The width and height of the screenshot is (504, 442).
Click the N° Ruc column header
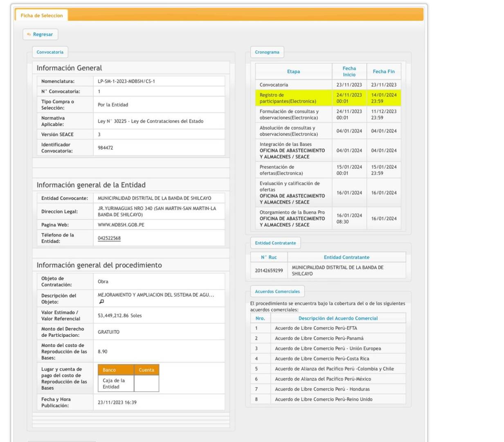click(x=269, y=257)
